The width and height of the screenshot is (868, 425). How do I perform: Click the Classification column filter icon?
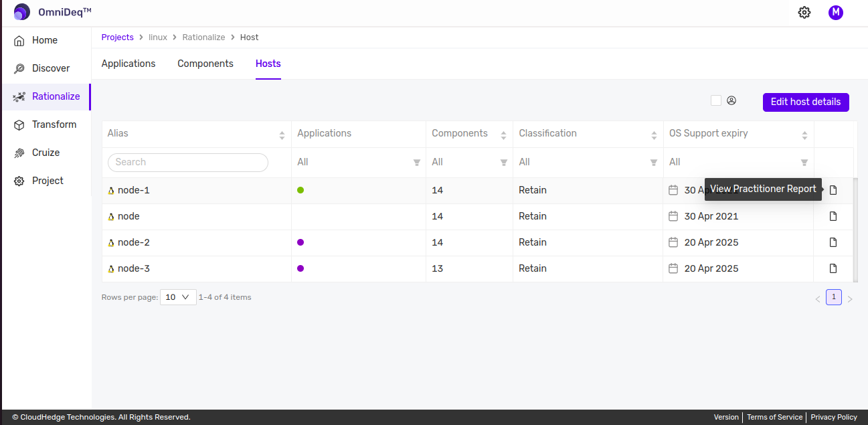pos(654,162)
